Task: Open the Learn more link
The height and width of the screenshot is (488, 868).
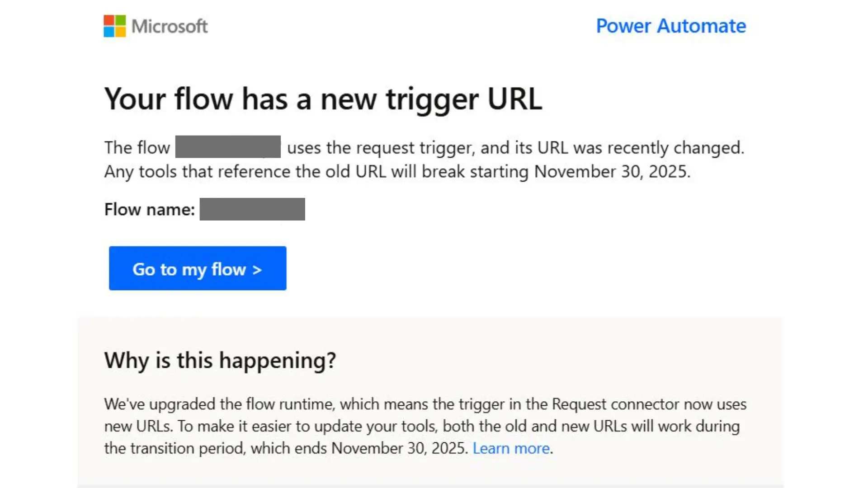Action: [511, 448]
